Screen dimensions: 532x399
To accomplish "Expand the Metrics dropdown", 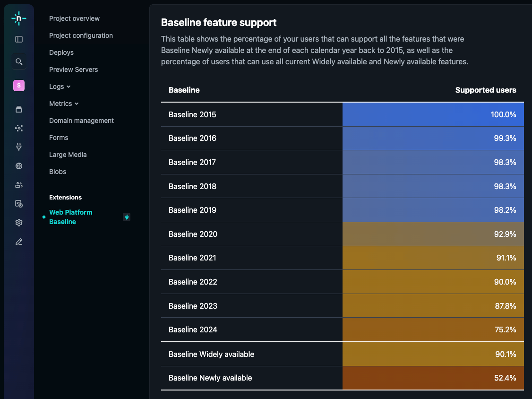I will coord(64,104).
